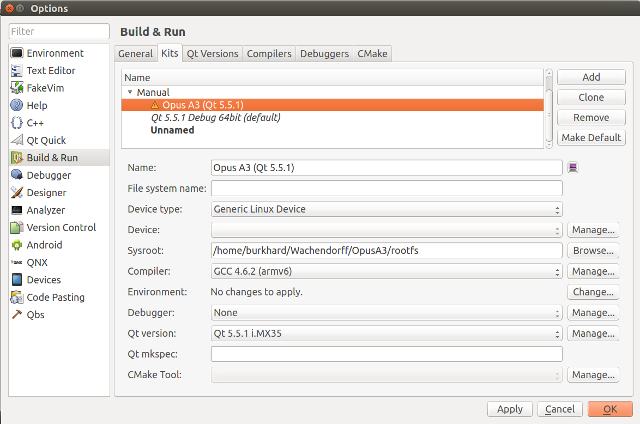
Task: Select the Designer category icon
Action: pos(17,193)
